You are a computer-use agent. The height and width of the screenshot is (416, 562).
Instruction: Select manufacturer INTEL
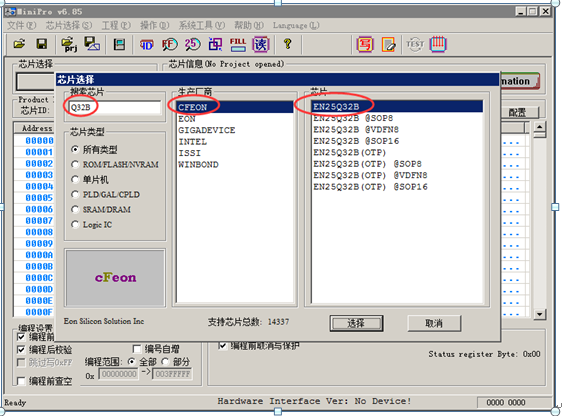(235, 142)
